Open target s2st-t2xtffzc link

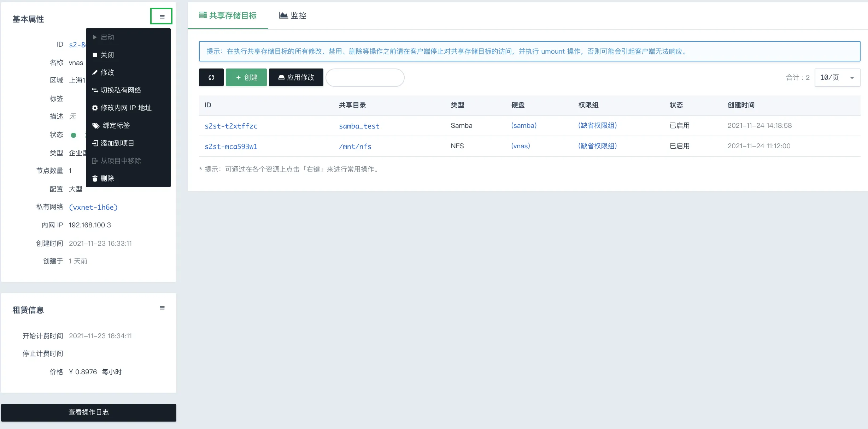pos(231,126)
